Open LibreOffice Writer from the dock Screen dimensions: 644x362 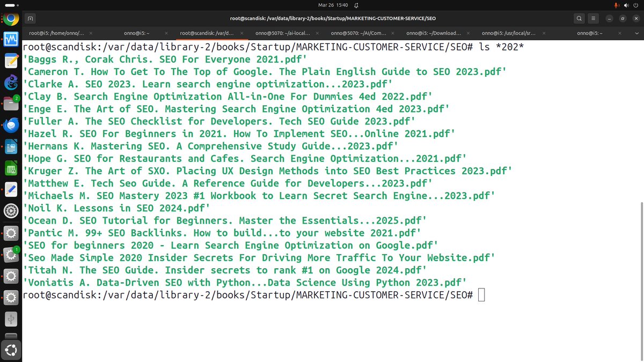click(x=11, y=146)
